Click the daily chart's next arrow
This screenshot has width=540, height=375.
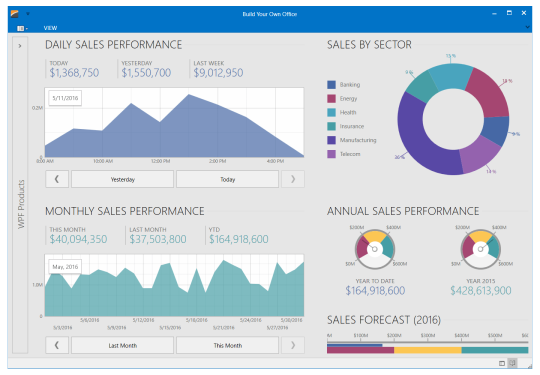click(x=293, y=179)
